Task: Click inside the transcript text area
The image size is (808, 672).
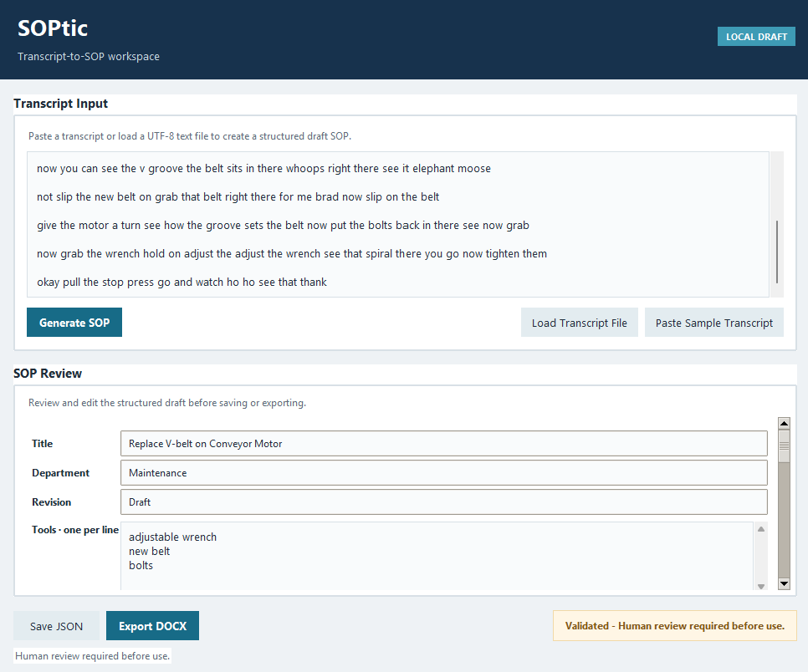Action: click(x=398, y=225)
